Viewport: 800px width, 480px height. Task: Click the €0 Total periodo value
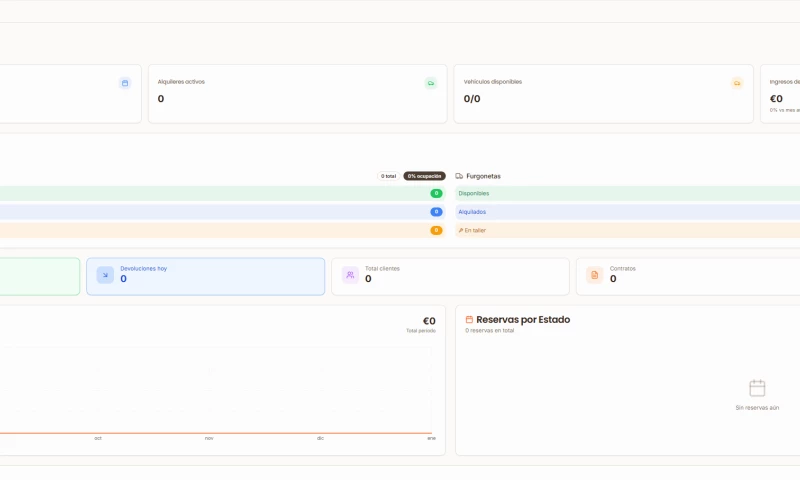(x=428, y=322)
